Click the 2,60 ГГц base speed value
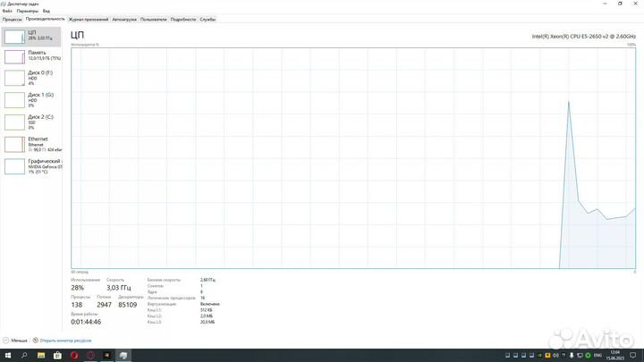Screen dimensions: 644x362 point(208,280)
